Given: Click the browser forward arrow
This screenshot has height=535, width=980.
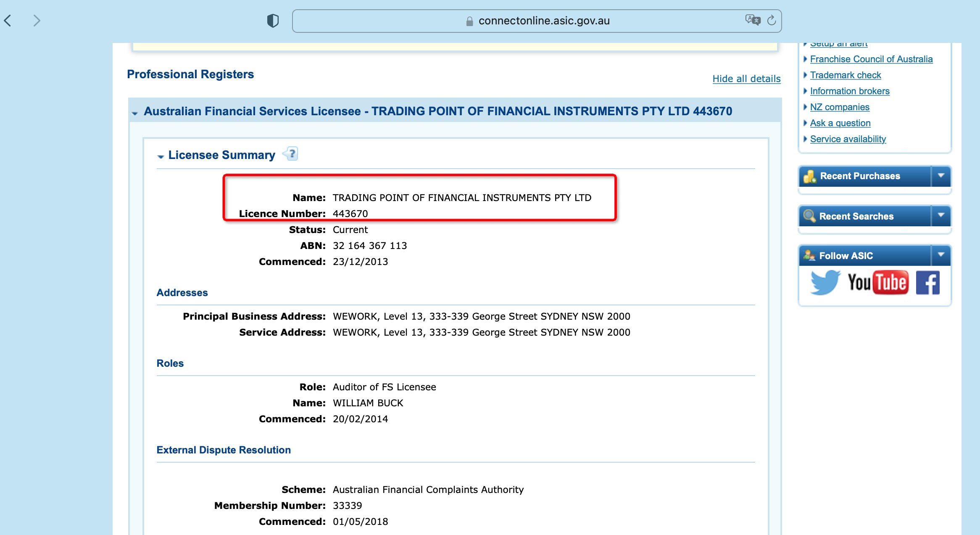Looking at the screenshot, I should click(37, 21).
